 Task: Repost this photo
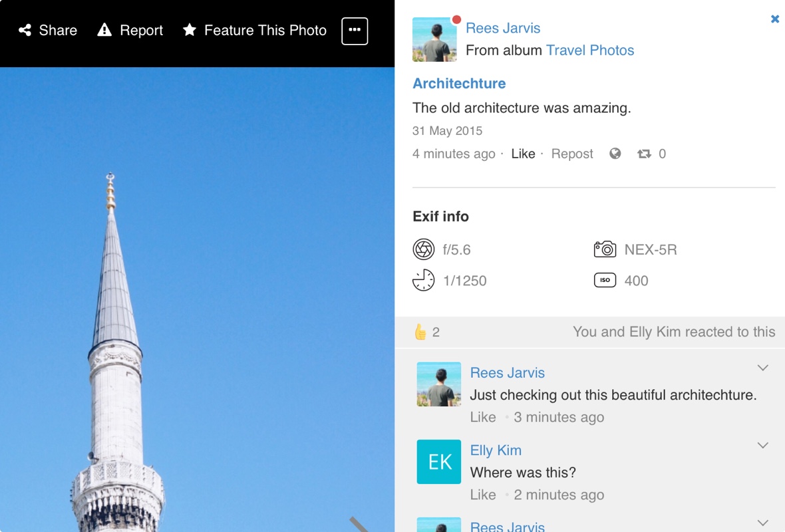click(x=571, y=154)
